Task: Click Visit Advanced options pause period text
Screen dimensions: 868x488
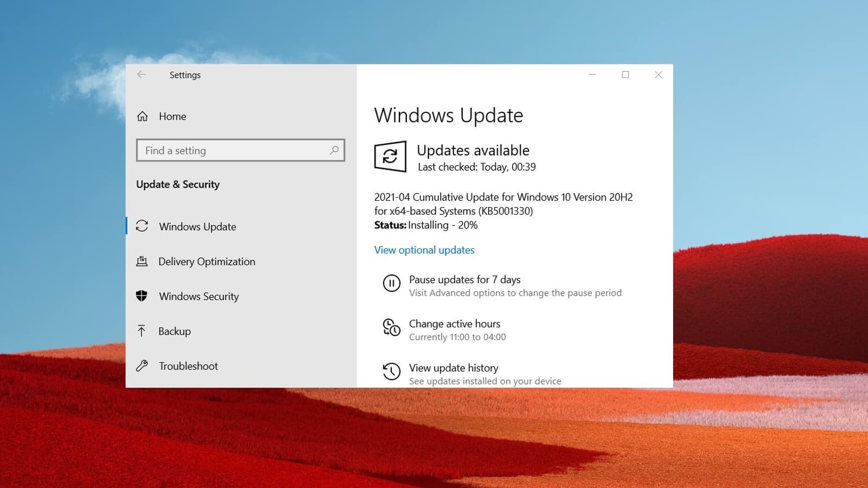Action: pyautogui.click(x=515, y=293)
